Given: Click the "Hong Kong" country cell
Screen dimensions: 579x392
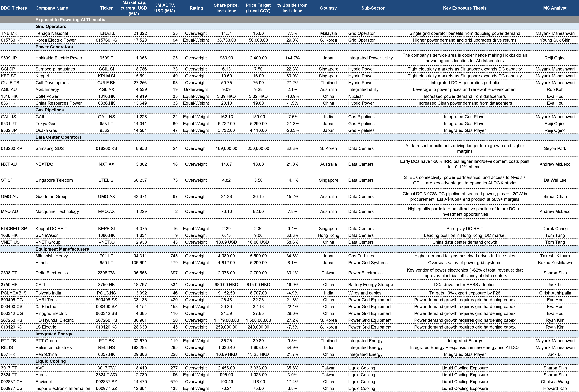Looking at the screenshot, I should (328, 235).
